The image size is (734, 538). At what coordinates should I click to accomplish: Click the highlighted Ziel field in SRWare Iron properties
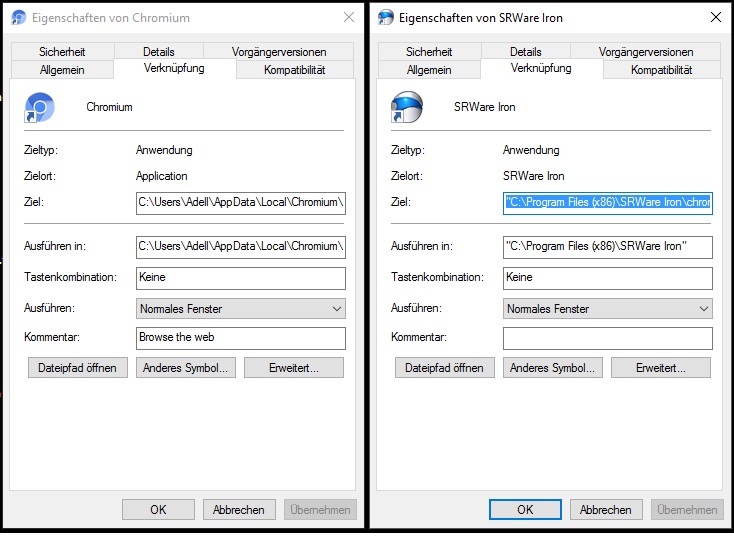(608, 203)
